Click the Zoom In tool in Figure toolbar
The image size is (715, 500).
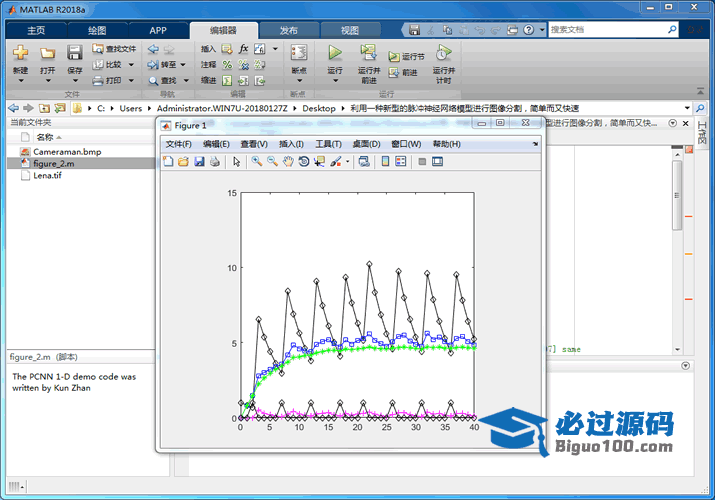pos(257,161)
